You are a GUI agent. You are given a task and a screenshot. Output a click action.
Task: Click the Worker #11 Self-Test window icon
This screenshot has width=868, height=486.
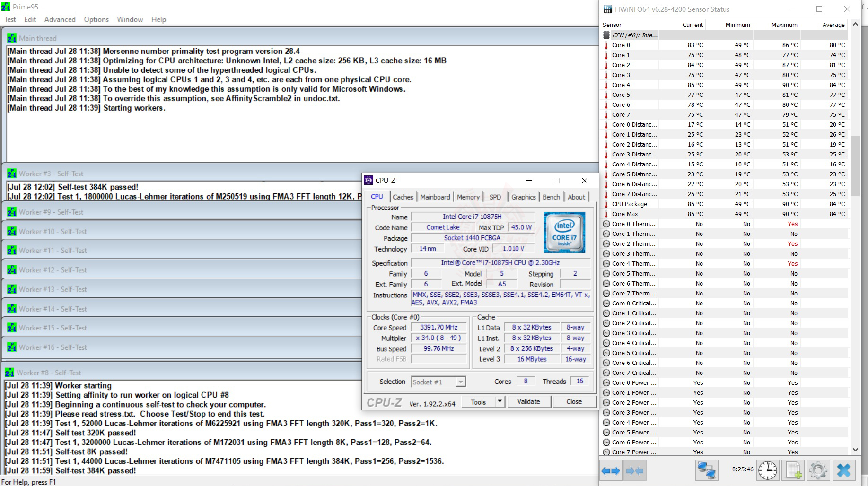[12, 250]
